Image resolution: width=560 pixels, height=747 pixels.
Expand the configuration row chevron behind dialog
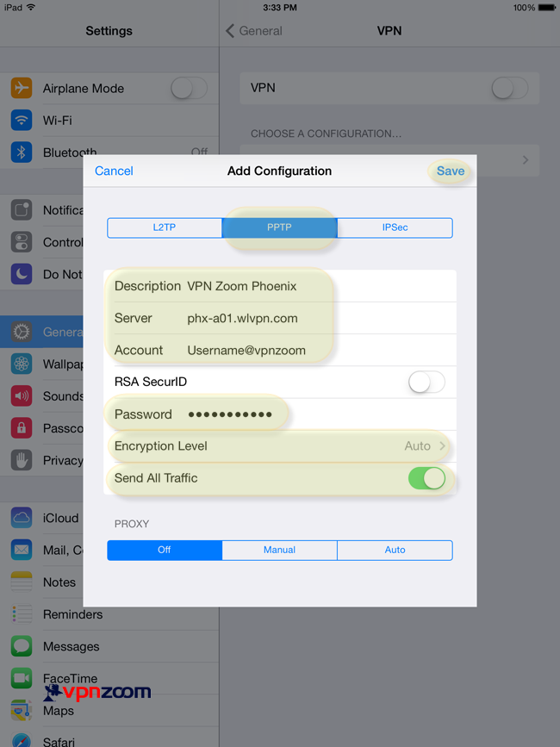pyautogui.click(x=526, y=160)
